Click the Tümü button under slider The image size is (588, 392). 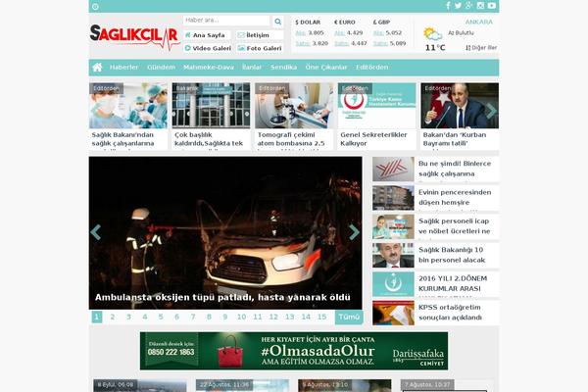(349, 317)
